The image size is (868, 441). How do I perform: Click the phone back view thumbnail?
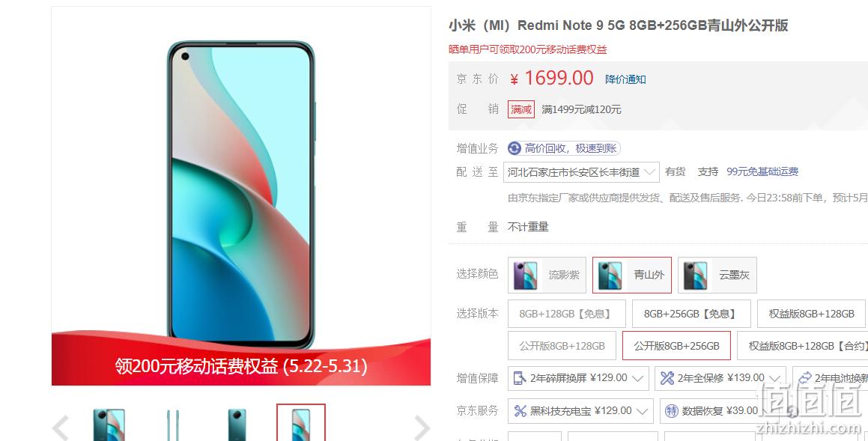tap(237, 425)
